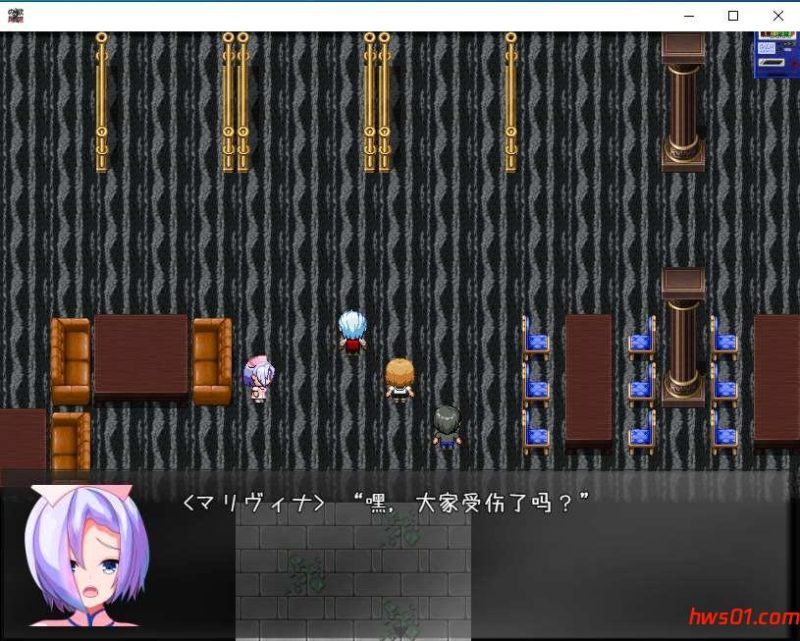Select the blue-haired character sprite
The image size is (800, 641).
tap(352, 330)
